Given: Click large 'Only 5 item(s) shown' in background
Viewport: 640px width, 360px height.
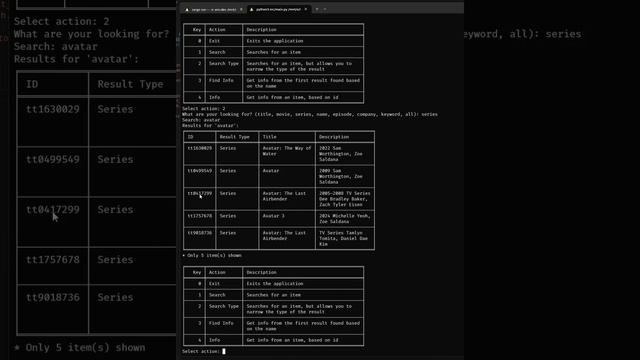Looking at the screenshot, I should (80, 348).
